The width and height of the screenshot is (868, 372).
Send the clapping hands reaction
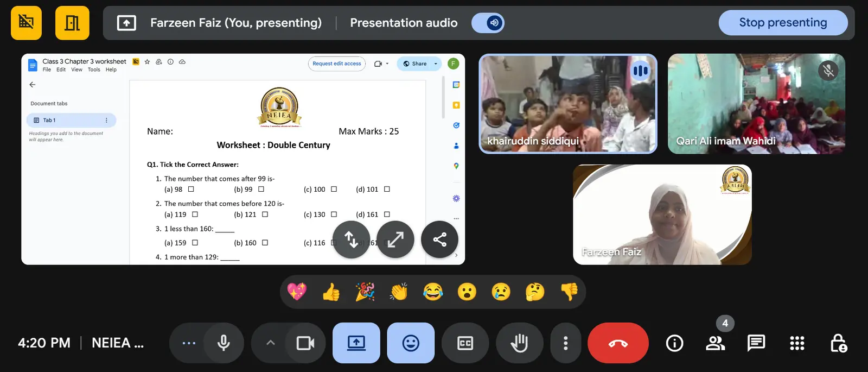click(399, 292)
